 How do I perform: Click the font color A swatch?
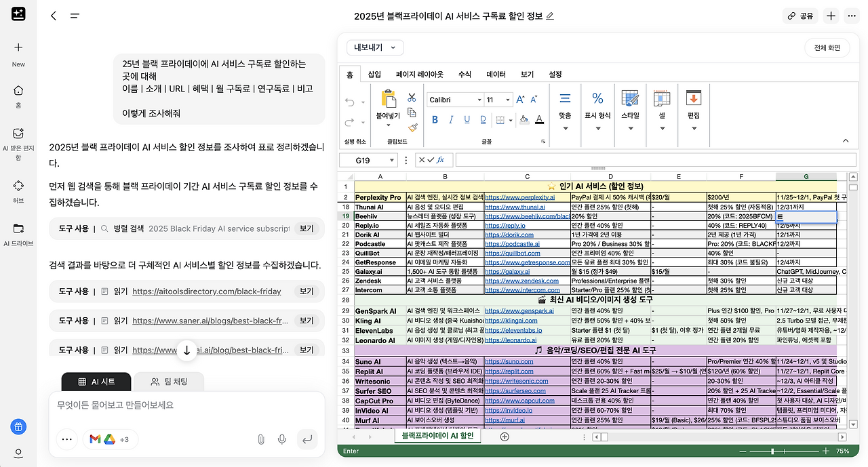[539, 120]
